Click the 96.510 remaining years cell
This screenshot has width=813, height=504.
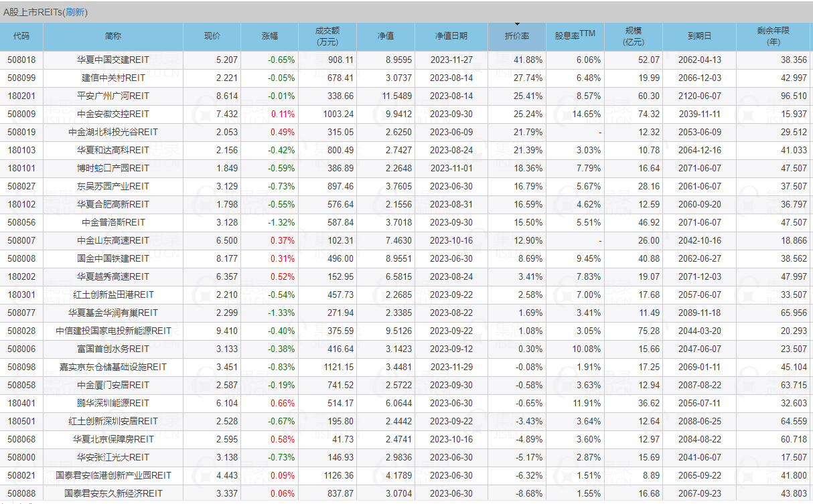[x=774, y=96]
